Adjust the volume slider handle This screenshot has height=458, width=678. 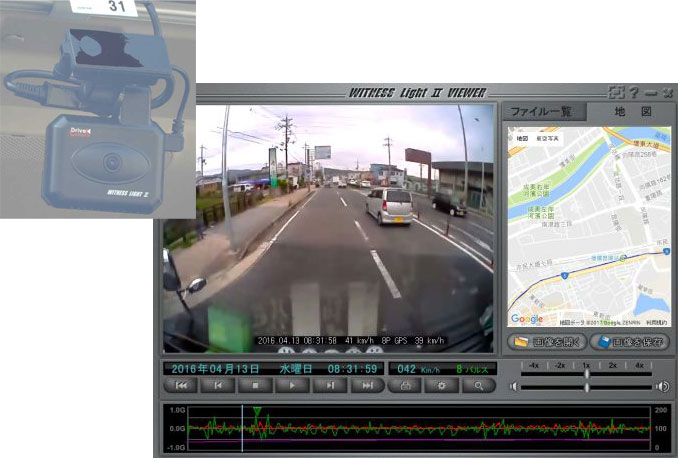tap(587, 387)
